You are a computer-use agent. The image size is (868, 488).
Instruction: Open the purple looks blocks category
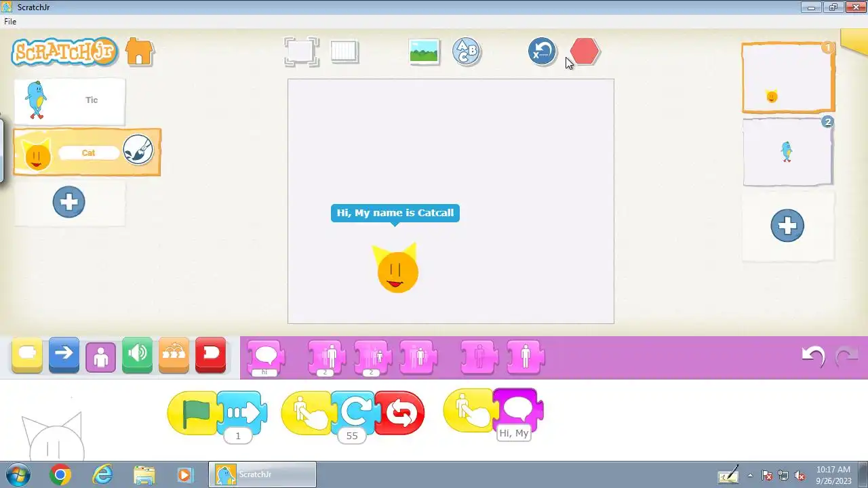100,356
